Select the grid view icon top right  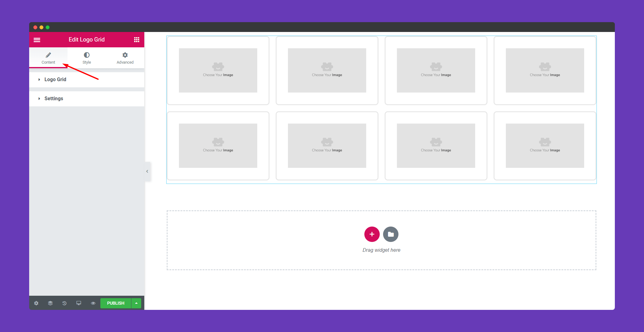137,39
